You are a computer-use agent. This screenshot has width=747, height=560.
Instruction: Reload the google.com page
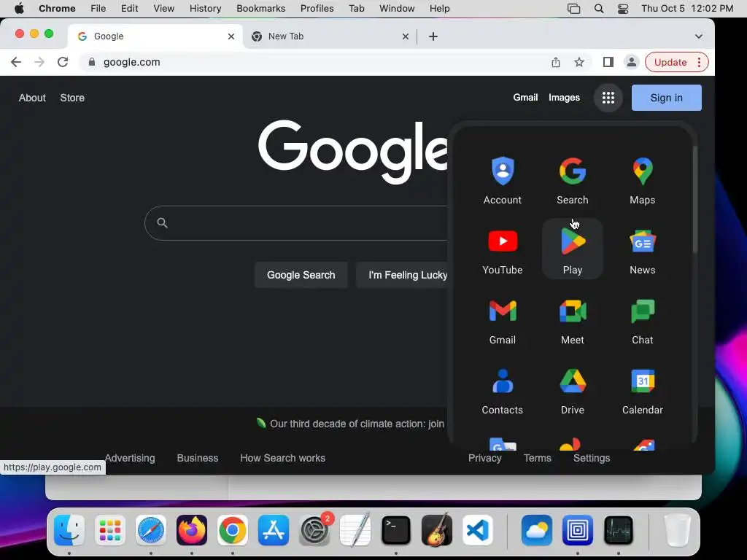click(63, 62)
